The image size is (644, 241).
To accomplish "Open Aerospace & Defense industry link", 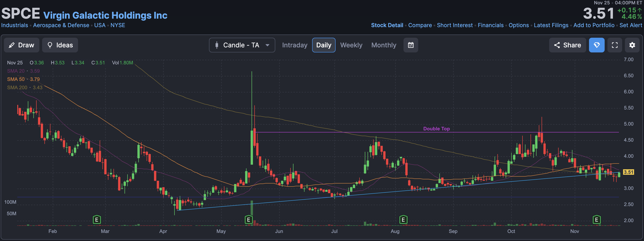I will click(61, 25).
